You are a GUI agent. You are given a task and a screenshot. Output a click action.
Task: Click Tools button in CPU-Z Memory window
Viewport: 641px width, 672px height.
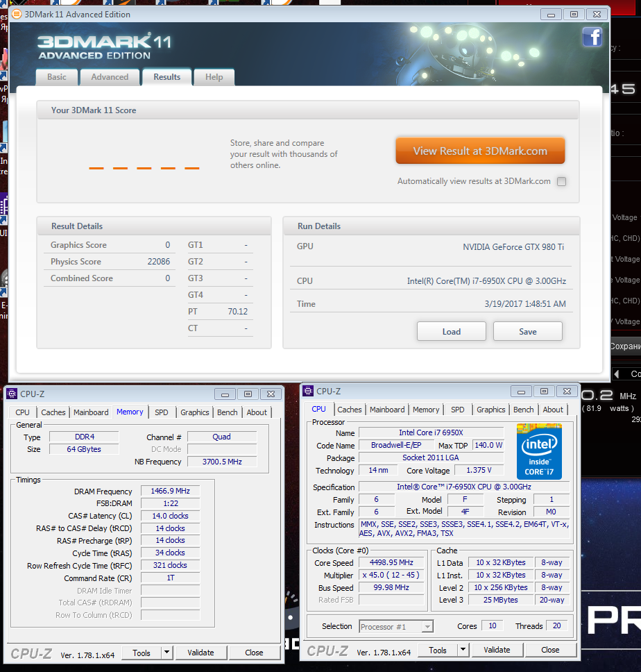(x=142, y=653)
